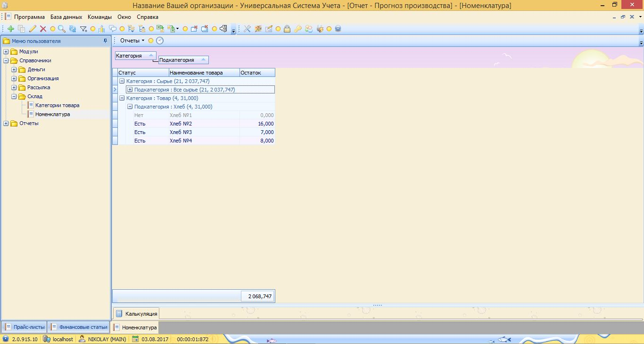Click the green plus Add record icon

(x=11, y=29)
